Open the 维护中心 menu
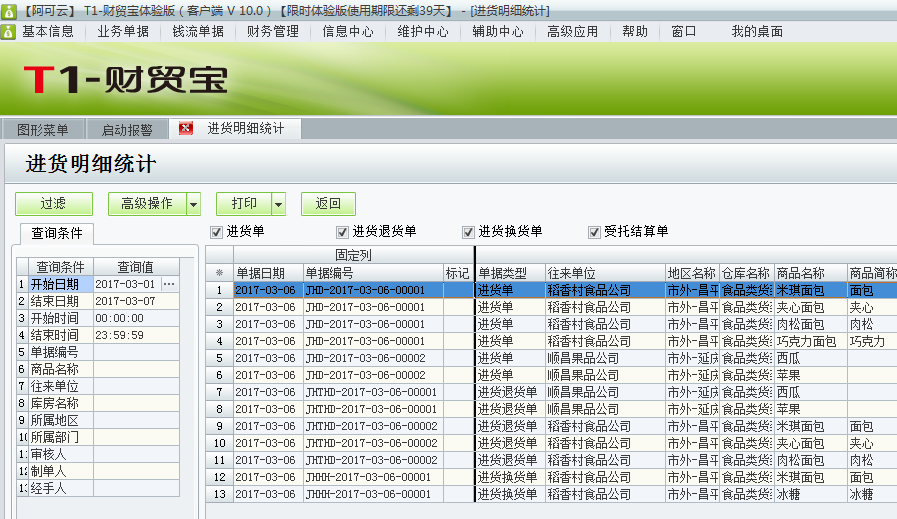 (x=423, y=31)
